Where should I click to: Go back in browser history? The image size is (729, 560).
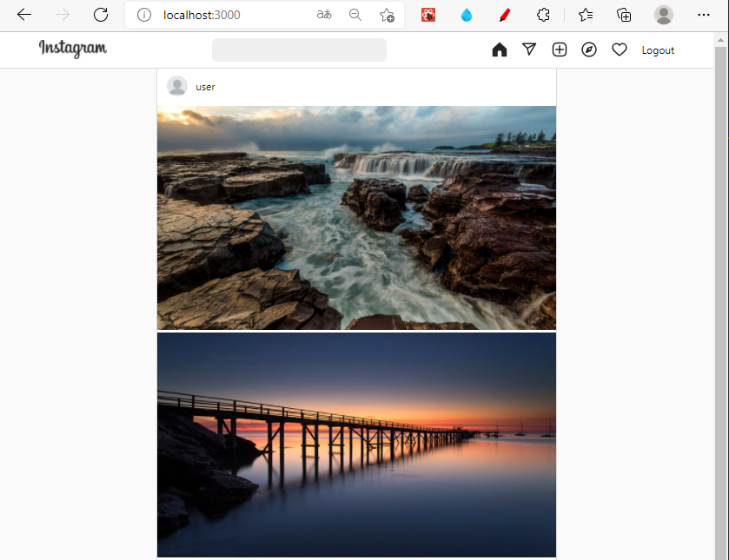24,15
